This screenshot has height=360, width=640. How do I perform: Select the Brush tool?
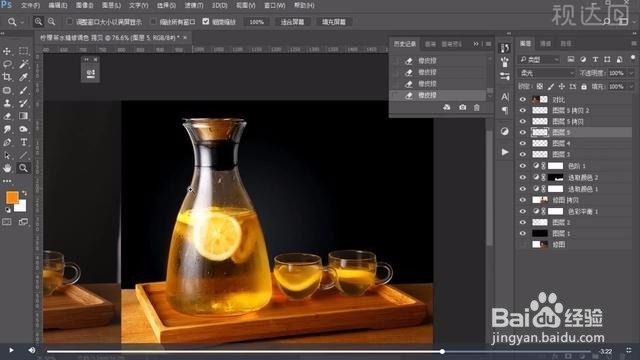click(x=23, y=90)
